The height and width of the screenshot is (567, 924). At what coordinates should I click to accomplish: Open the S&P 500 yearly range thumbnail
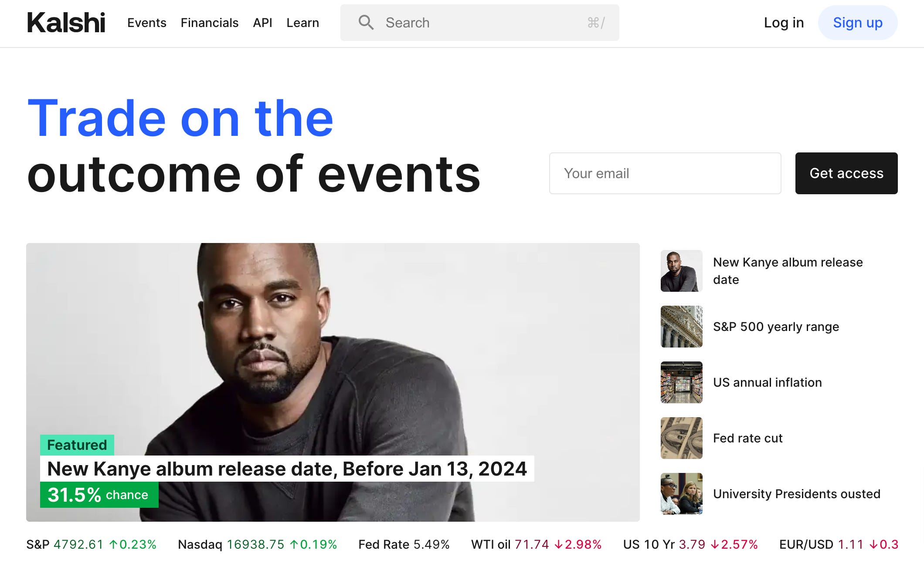[682, 327]
